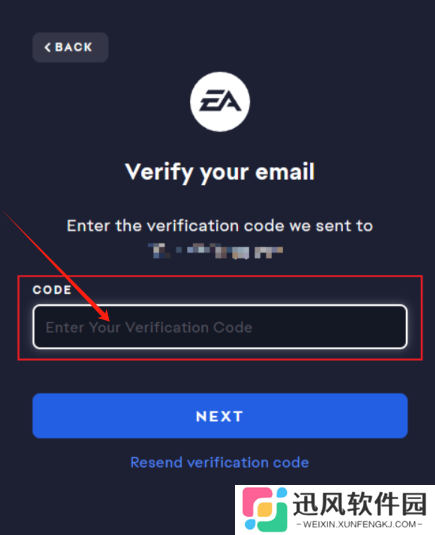435x535 pixels.
Task: Click the left chevron icon beside BACK
Action: (x=48, y=47)
